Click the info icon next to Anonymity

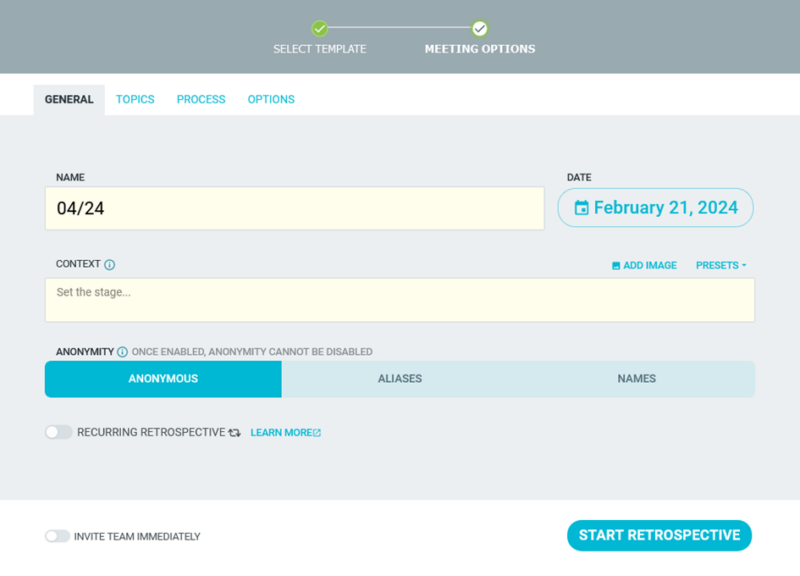tap(122, 352)
